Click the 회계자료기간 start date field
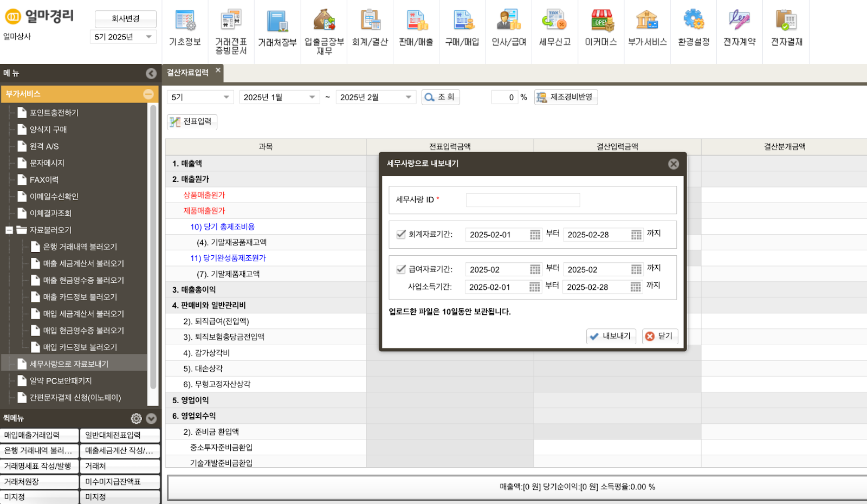This screenshot has height=504, width=867. point(496,235)
